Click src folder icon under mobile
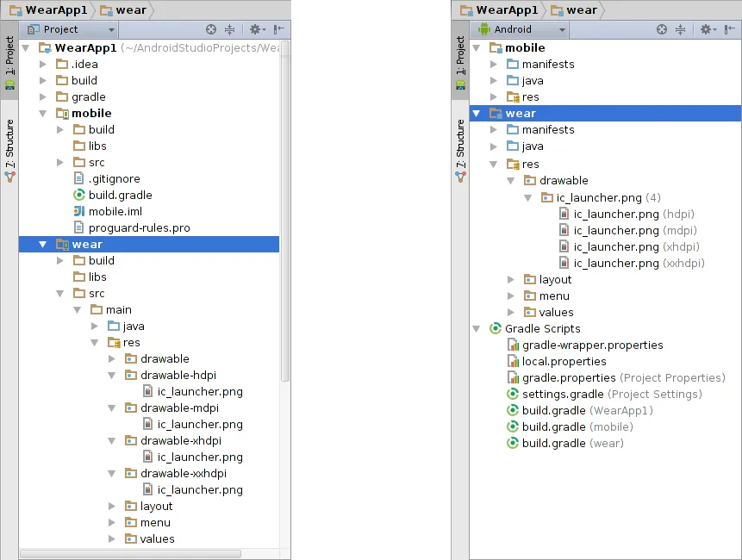The height and width of the screenshot is (560, 742). tap(79, 162)
